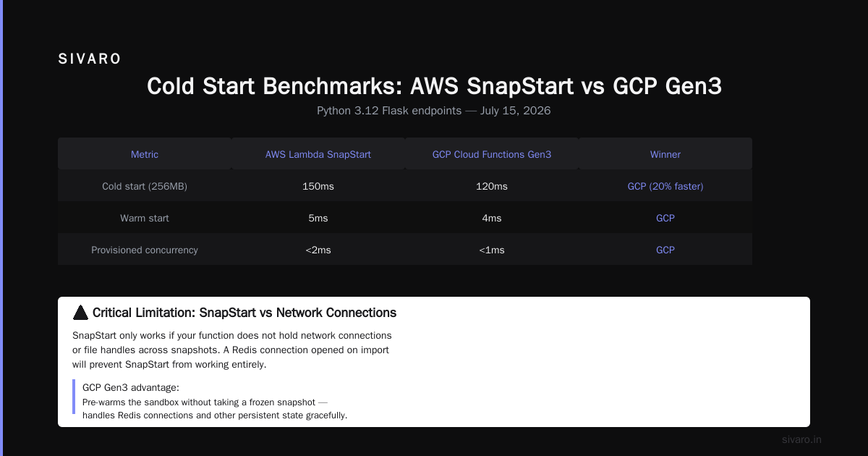Click the Cold Start Benchmarks main title
868x456 pixels.
(434, 86)
